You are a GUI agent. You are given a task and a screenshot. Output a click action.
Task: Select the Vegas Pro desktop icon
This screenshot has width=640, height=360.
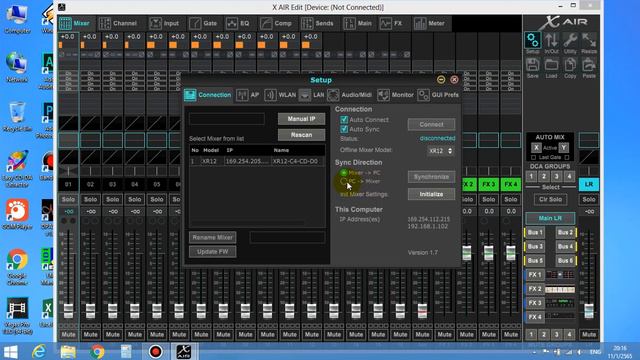point(17,316)
